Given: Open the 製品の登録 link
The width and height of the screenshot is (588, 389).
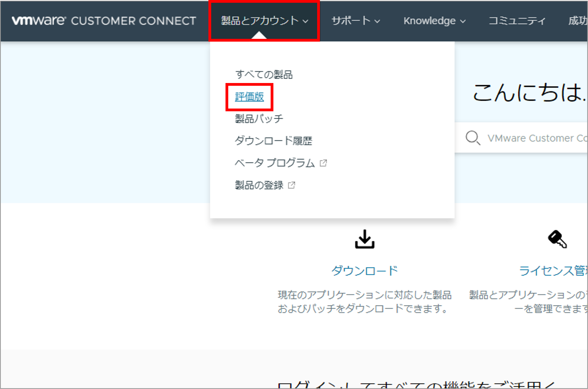Looking at the screenshot, I should pyautogui.click(x=259, y=185).
